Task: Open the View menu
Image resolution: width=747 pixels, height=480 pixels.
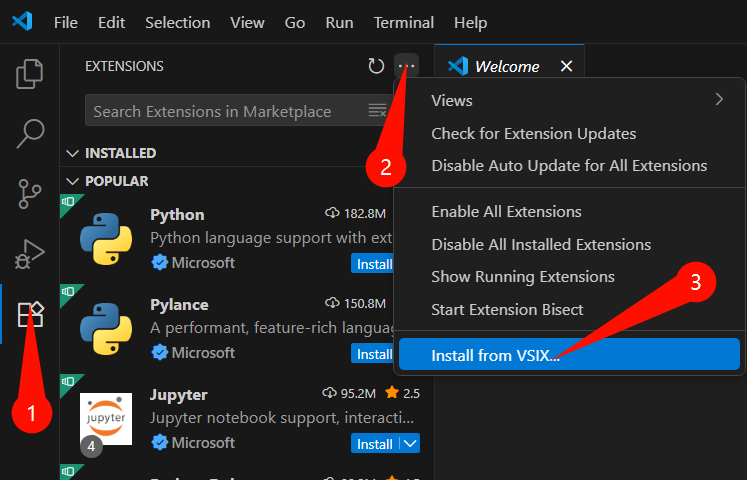Action: pos(247,22)
